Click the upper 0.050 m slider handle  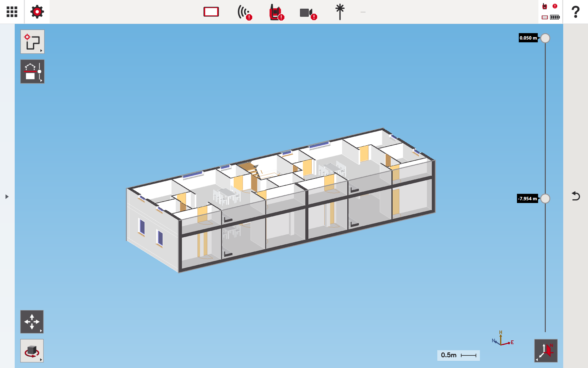click(x=545, y=38)
